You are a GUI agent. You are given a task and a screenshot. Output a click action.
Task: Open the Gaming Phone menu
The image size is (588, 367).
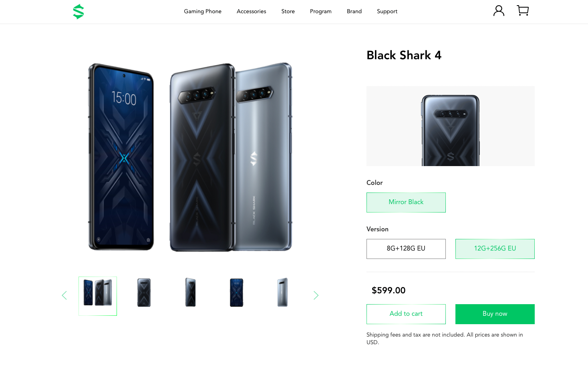click(x=203, y=11)
